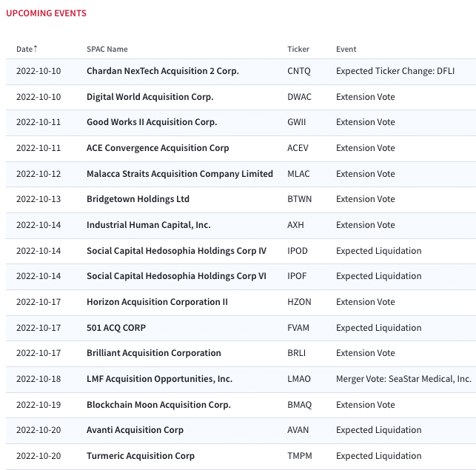Select ticker BTWN
The width and height of the screenshot is (476, 470).
pos(300,199)
